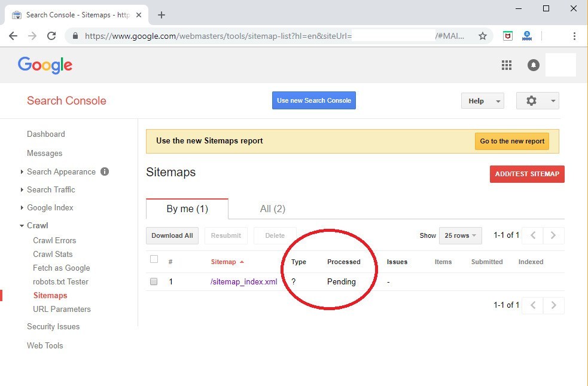
Task: Open Web Tools
Action: tap(45, 345)
